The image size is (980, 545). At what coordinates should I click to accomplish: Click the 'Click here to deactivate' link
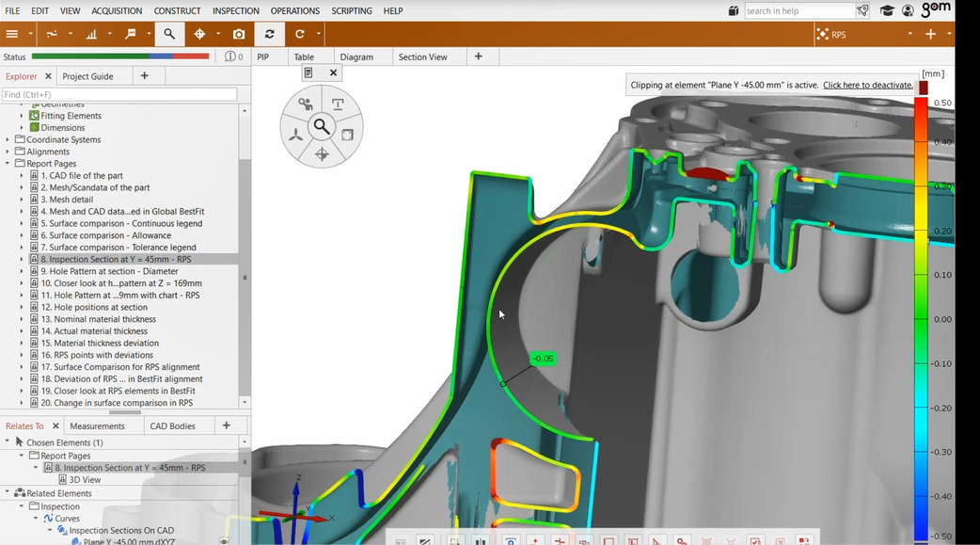[x=867, y=85]
